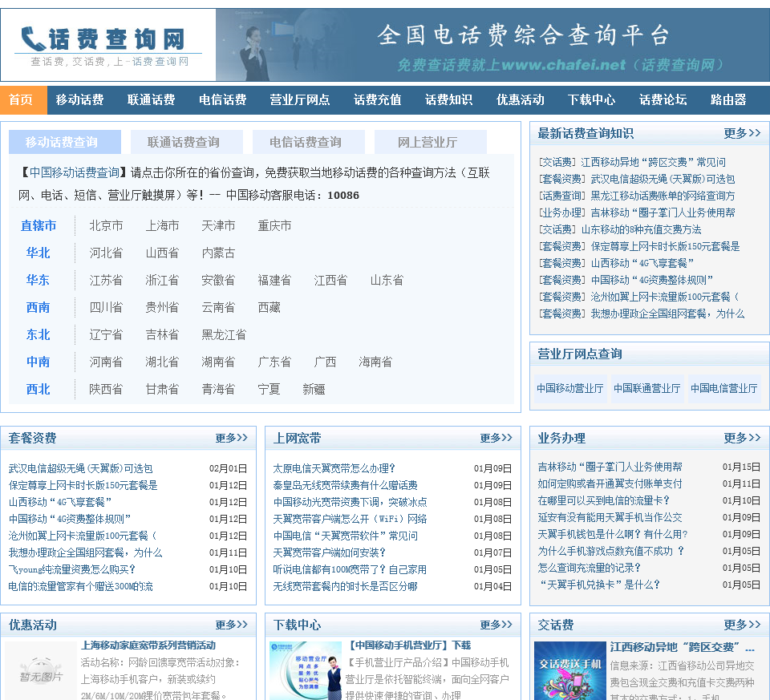Open 营业厅网点 navigation item
The image size is (770, 700).
coord(299,100)
